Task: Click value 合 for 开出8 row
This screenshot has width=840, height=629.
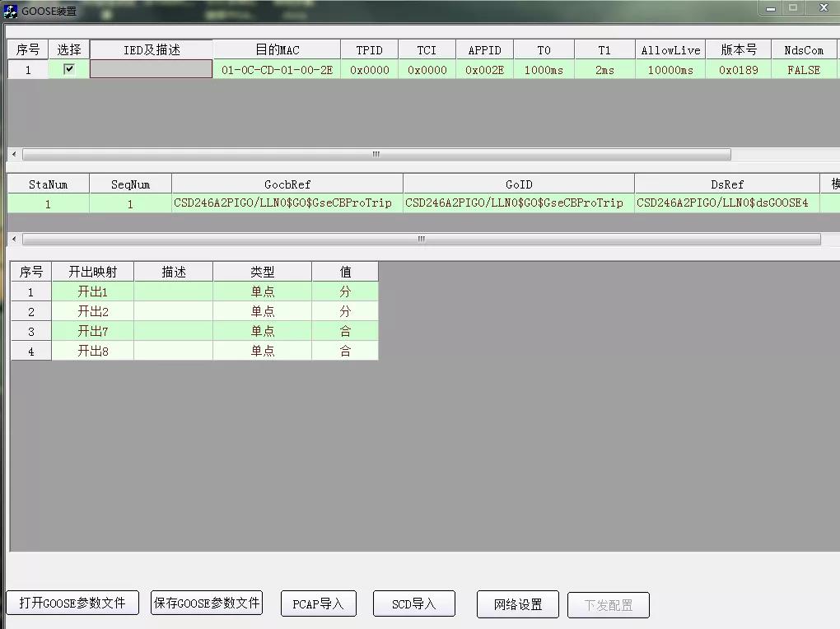Action: pos(345,352)
